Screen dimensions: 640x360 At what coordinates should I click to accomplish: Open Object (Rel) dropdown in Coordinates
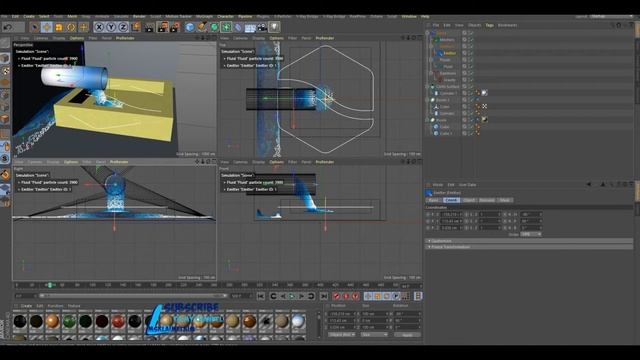pyautogui.click(x=341, y=335)
